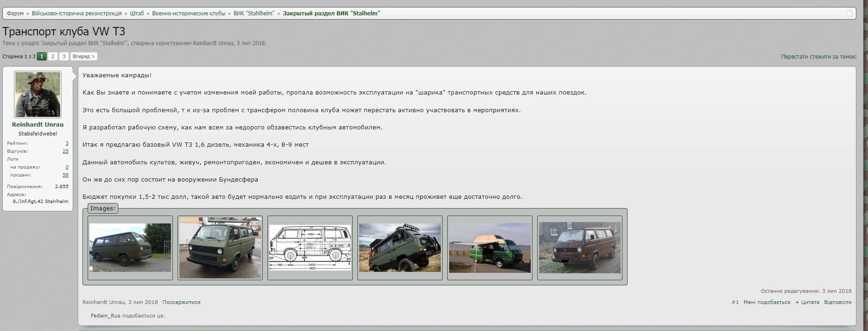This screenshot has width=868, height=331.
Task: Click "+ Цитата" to quote the post
Action: [807, 302]
